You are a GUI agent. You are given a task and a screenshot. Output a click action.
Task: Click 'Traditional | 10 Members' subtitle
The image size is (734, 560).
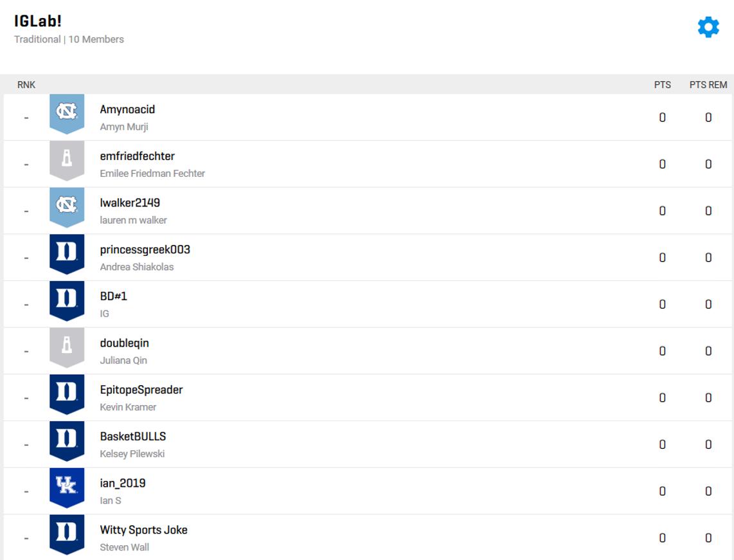[69, 39]
